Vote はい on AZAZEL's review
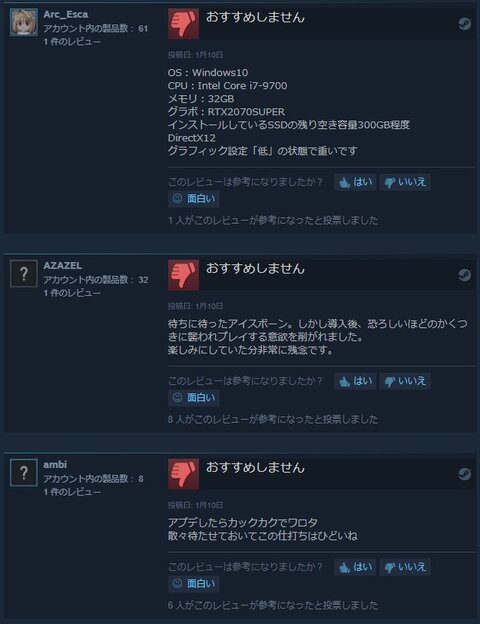The image size is (480, 624). click(x=355, y=381)
